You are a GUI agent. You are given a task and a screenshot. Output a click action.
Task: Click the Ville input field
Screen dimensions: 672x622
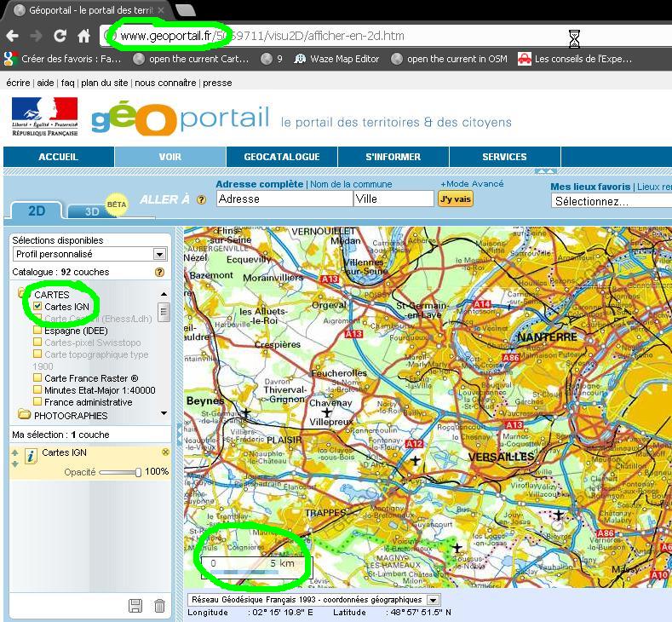[393, 199]
